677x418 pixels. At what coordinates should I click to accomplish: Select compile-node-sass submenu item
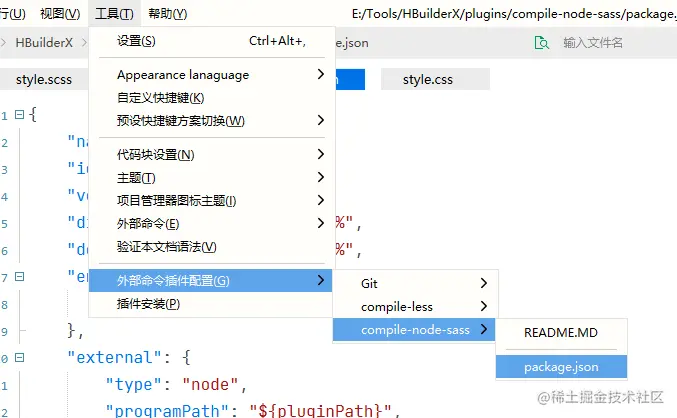[x=414, y=330]
